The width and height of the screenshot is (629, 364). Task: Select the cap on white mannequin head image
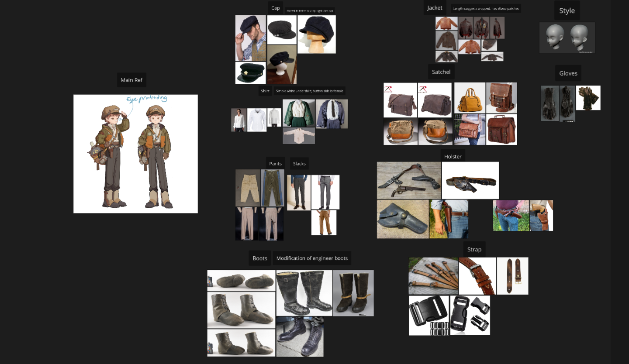coord(282,65)
